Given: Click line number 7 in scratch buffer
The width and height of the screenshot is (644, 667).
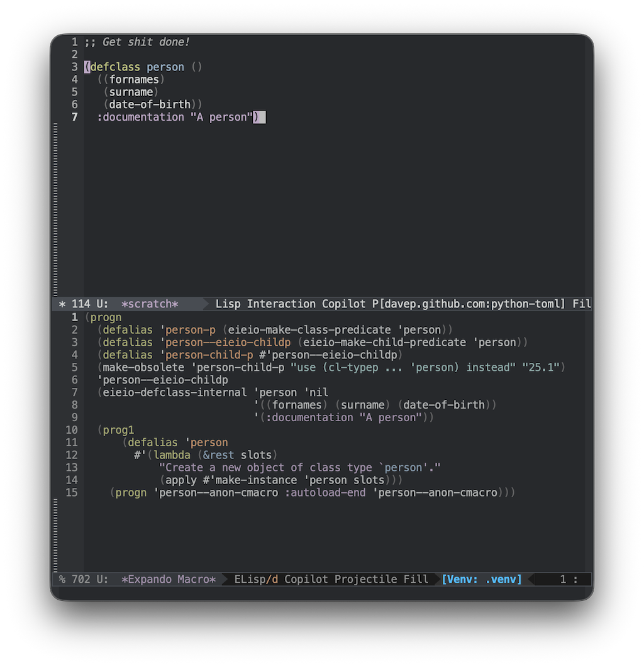Looking at the screenshot, I should 75,117.
